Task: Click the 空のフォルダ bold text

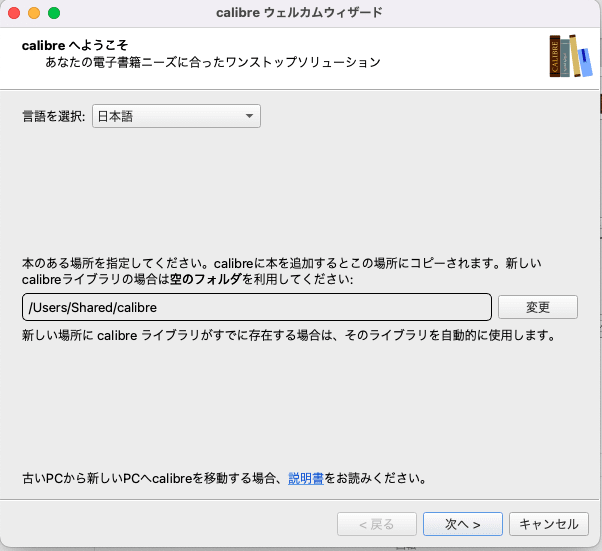Action: coord(206,279)
